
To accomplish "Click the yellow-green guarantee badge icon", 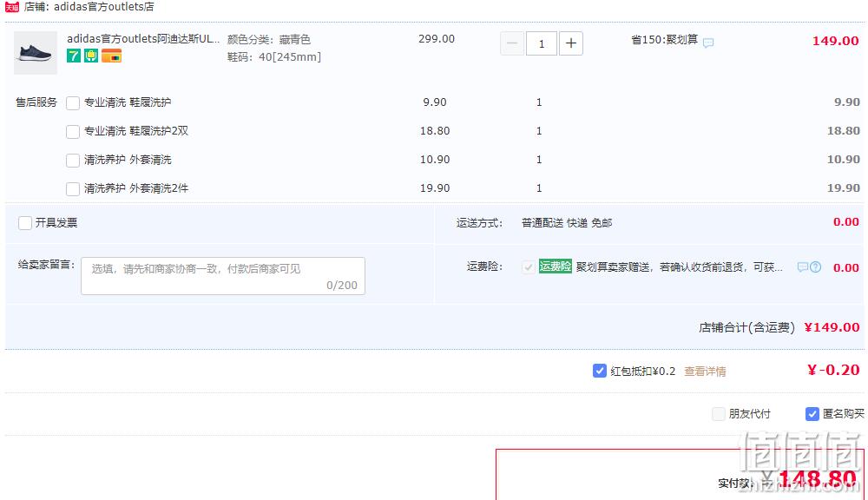I will tap(91, 56).
